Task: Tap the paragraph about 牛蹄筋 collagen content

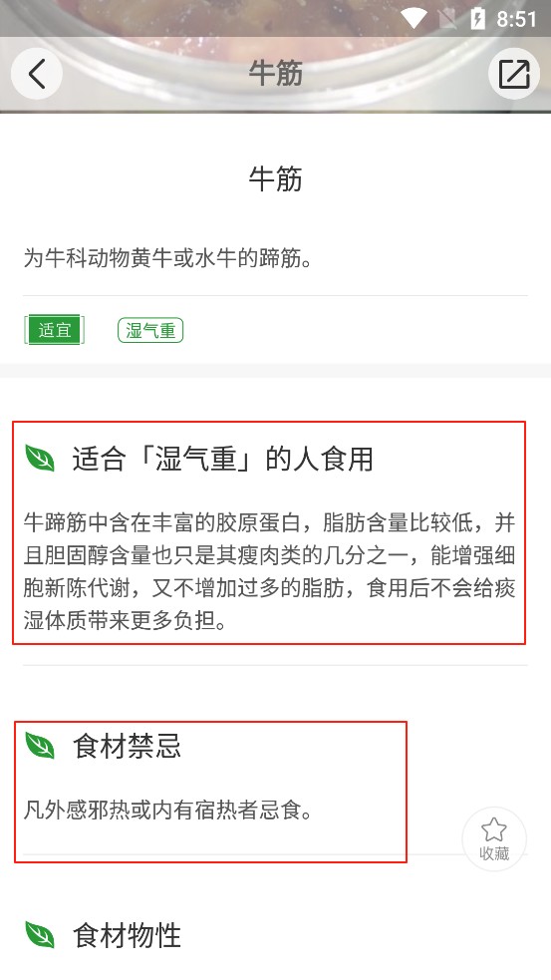Action: 269,572
